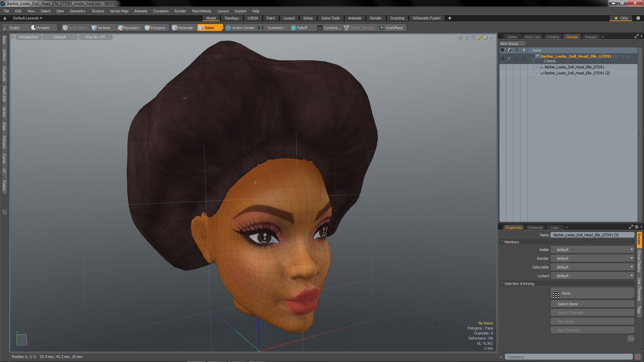This screenshot has width=644, height=362.
Task: Open the layout settings gear at top right
Action: pos(638,18)
